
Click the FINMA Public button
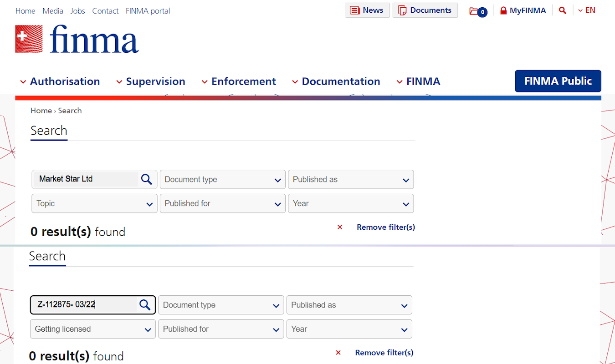(x=558, y=81)
